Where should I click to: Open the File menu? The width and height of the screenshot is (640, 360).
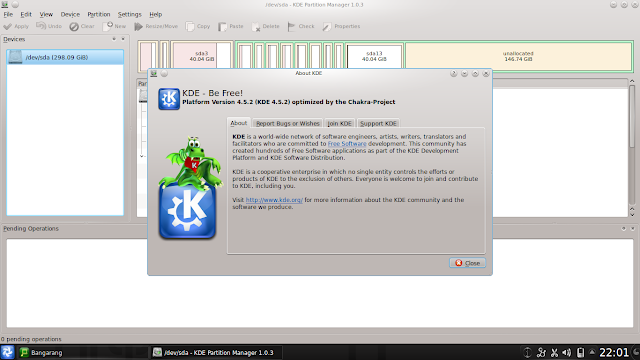(8, 14)
